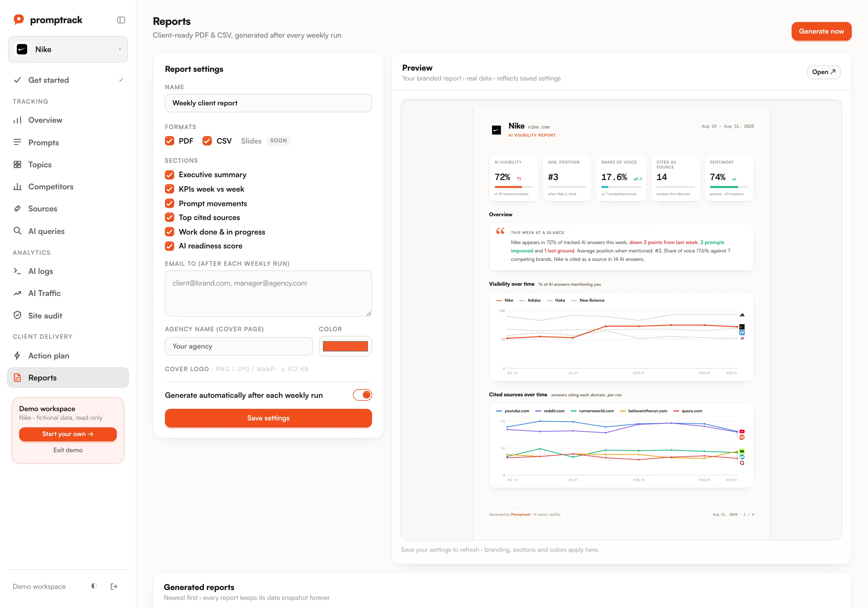The width and height of the screenshot is (868, 608).
Task: Click the Agency name input field
Action: pos(238,346)
